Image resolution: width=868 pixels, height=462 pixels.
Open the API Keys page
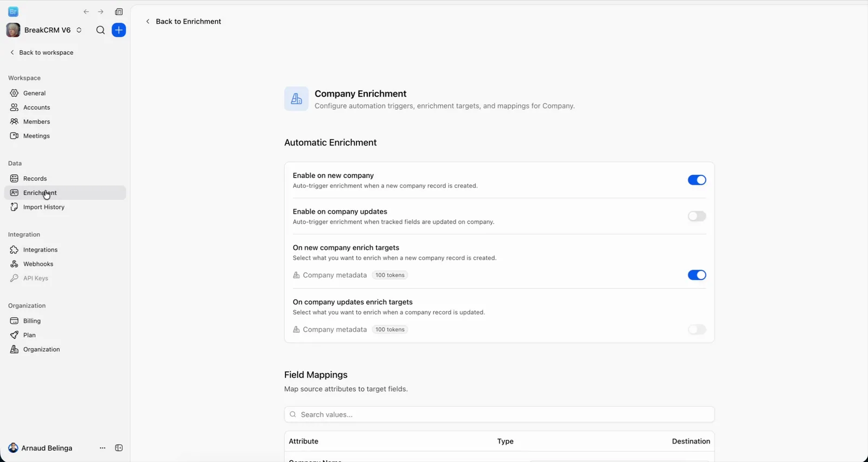coord(65,278)
